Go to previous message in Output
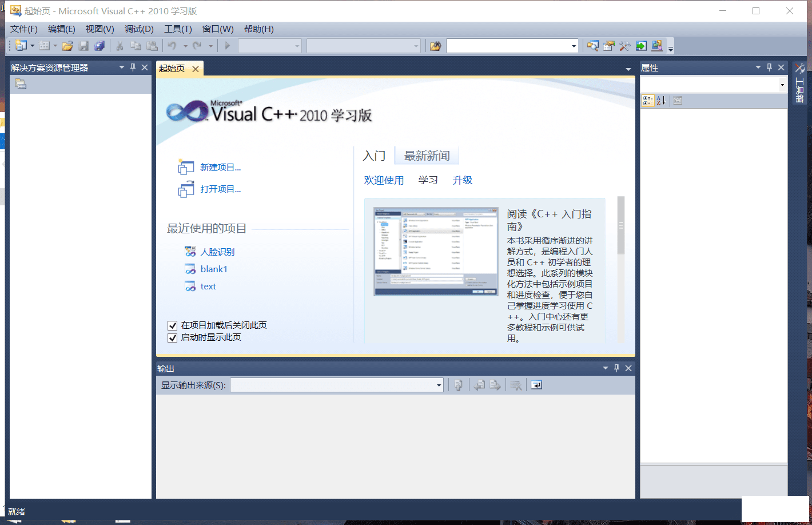Screen dimensions: 812x525 [480, 385]
